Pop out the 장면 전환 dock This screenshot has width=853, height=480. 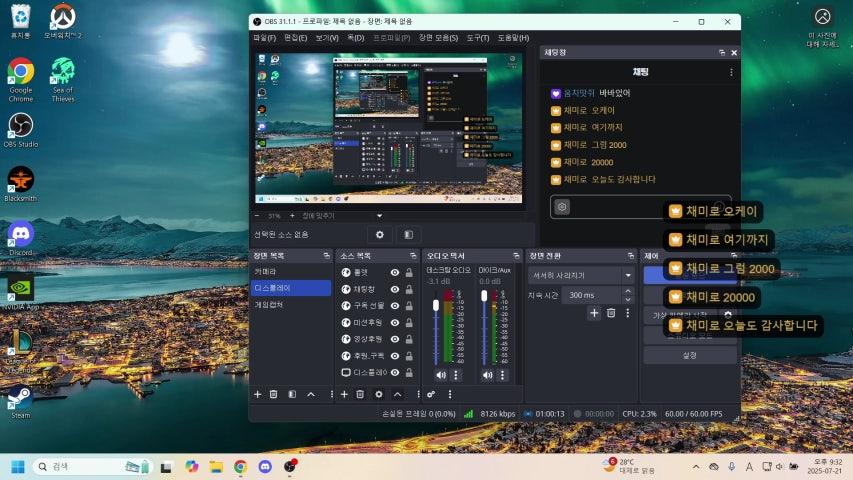tap(631, 256)
